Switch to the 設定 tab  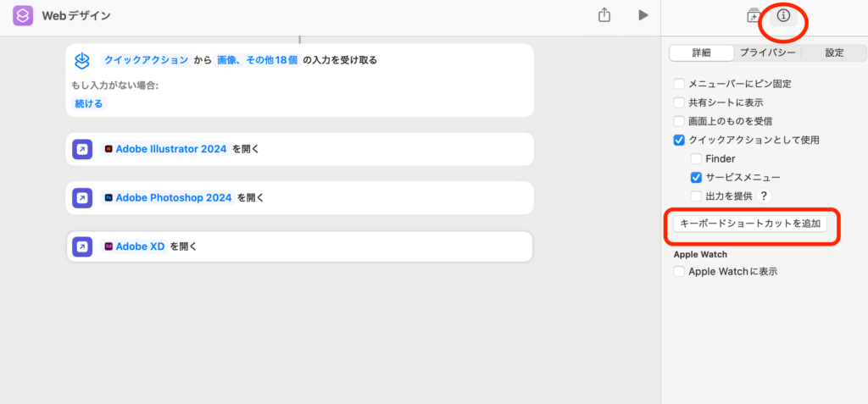point(834,53)
